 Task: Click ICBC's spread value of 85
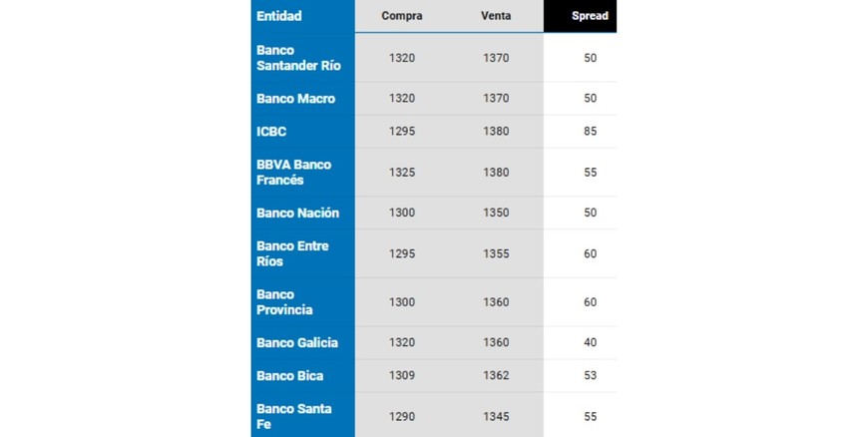(x=591, y=132)
